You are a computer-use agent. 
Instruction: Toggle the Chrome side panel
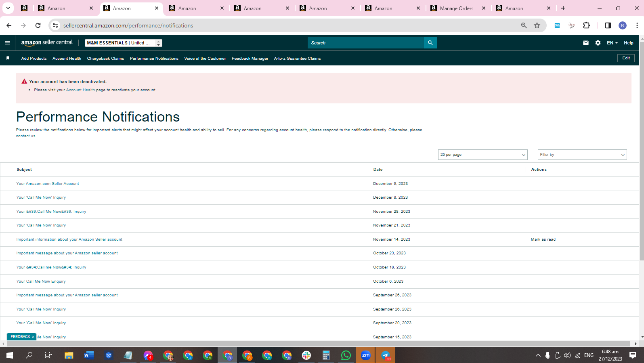(608, 25)
